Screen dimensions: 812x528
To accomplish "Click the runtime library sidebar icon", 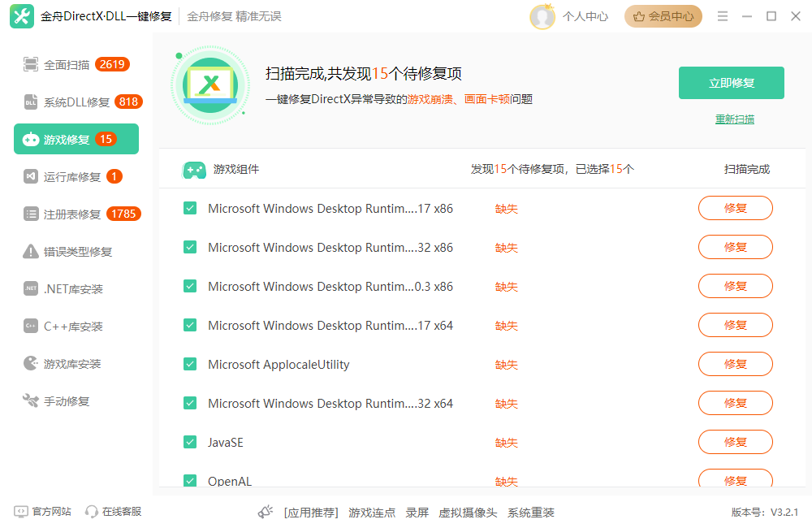I will tap(31, 177).
